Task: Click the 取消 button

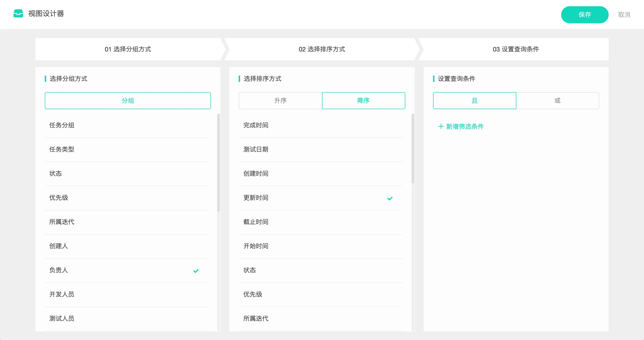Action: click(x=624, y=15)
